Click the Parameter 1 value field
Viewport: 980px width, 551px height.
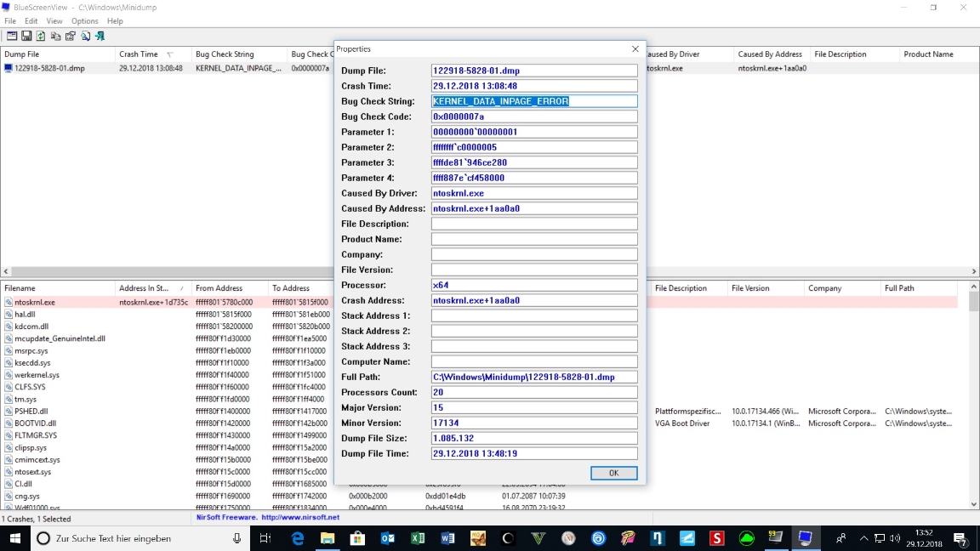point(534,132)
